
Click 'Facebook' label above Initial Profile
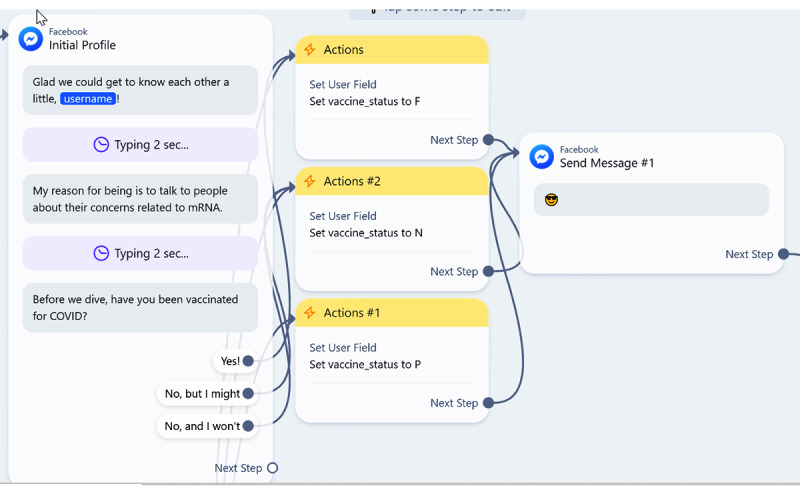(68, 32)
